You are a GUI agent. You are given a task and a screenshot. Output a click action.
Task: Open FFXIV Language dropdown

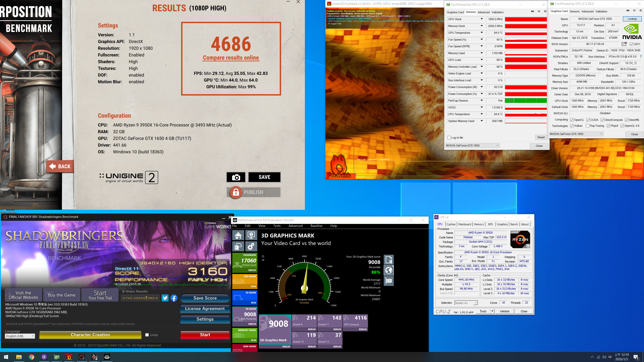(20, 336)
